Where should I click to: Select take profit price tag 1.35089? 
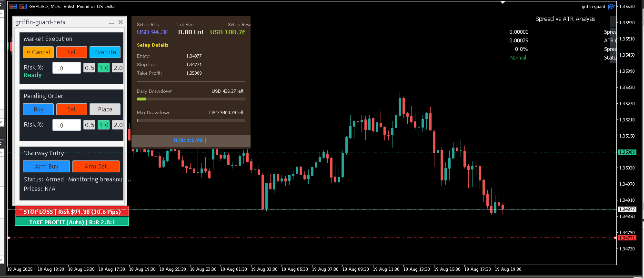tap(626, 152)
